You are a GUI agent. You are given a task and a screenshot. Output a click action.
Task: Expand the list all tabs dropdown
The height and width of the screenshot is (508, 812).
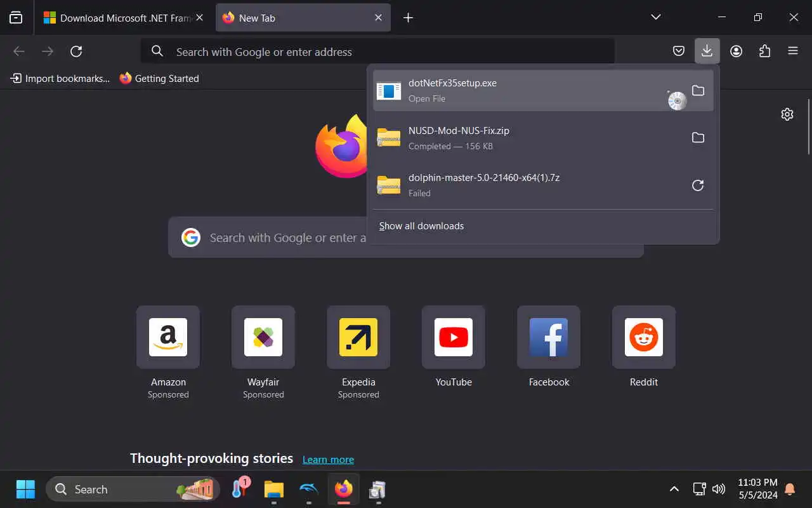pos(656,17)
